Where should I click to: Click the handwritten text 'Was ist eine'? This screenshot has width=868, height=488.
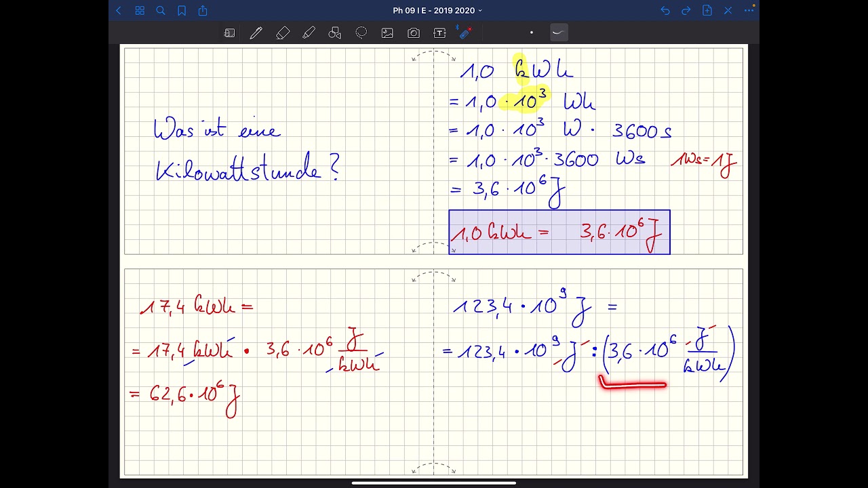(x=217, y=129)
